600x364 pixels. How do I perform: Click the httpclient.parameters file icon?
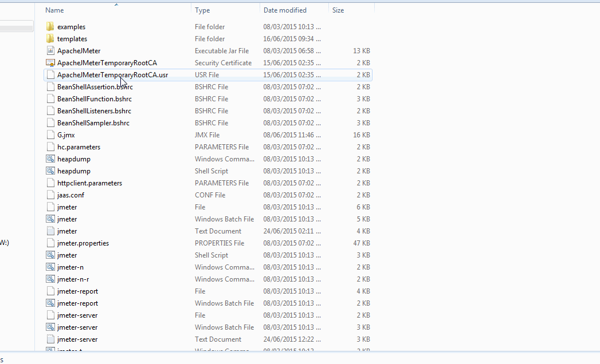(x=50, y=183)
